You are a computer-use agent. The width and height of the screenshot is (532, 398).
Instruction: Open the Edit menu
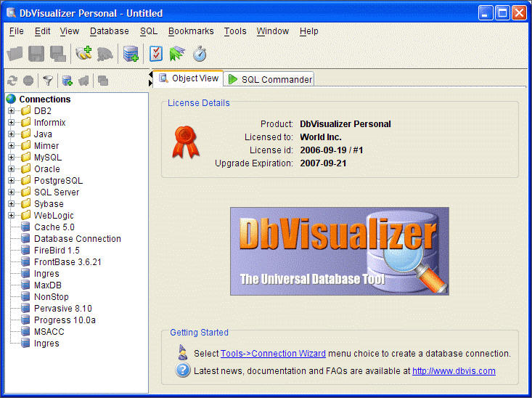pyautogui.click(x=42, y=31)
